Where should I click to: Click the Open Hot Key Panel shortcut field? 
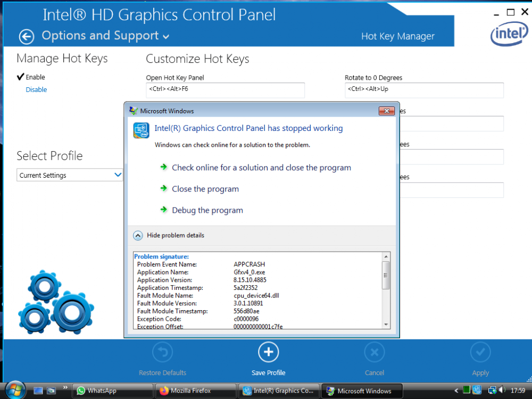[225, 90]
